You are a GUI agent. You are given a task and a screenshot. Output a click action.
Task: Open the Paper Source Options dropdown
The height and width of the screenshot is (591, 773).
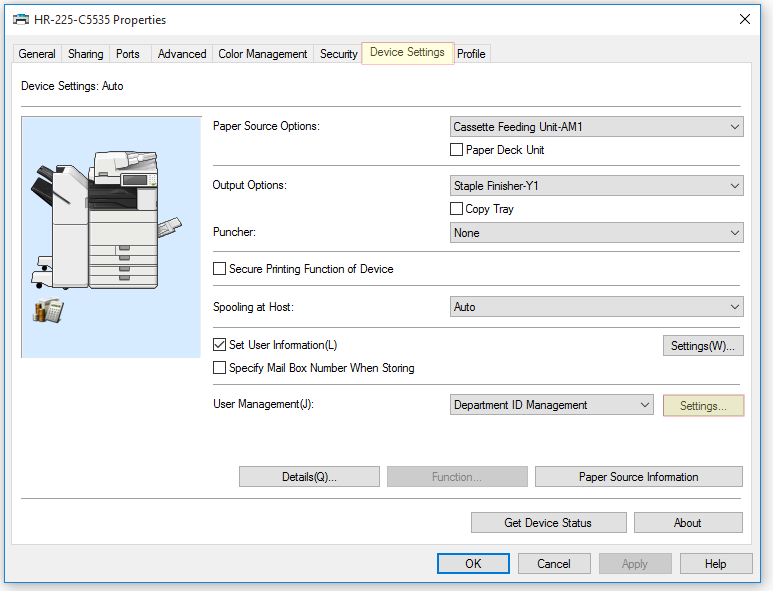pyautogui.click(x=596, y=127)
